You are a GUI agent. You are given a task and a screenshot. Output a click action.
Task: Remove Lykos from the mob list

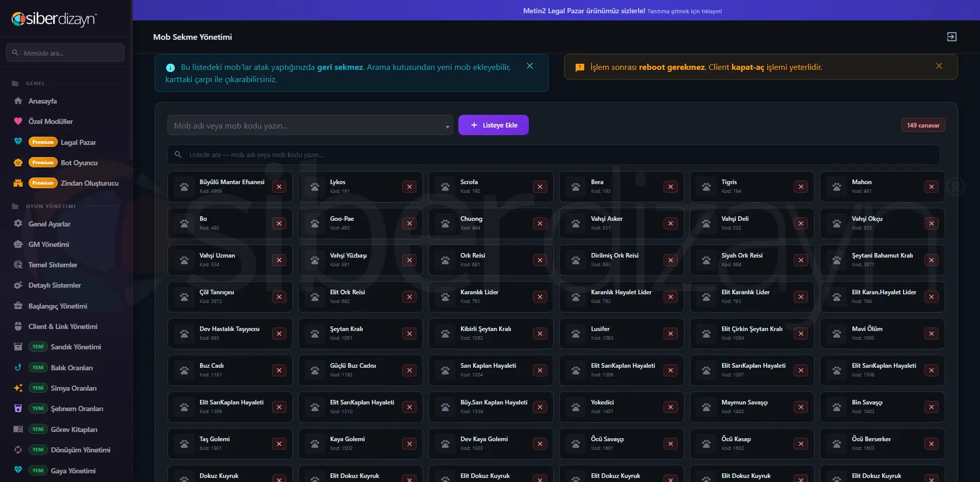409,187
